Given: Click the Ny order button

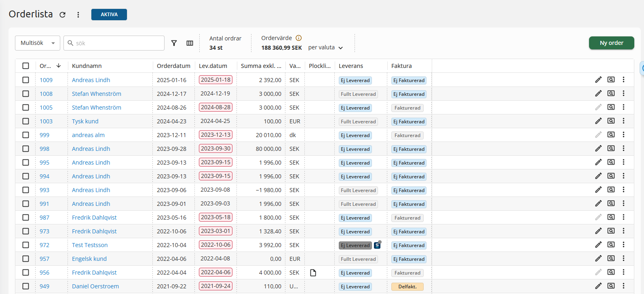Looking at the screenshot, I should [611, 43].
